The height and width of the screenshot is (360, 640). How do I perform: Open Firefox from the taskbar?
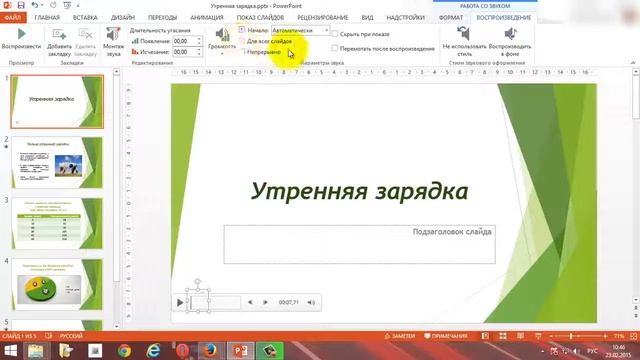pos(210,351)
